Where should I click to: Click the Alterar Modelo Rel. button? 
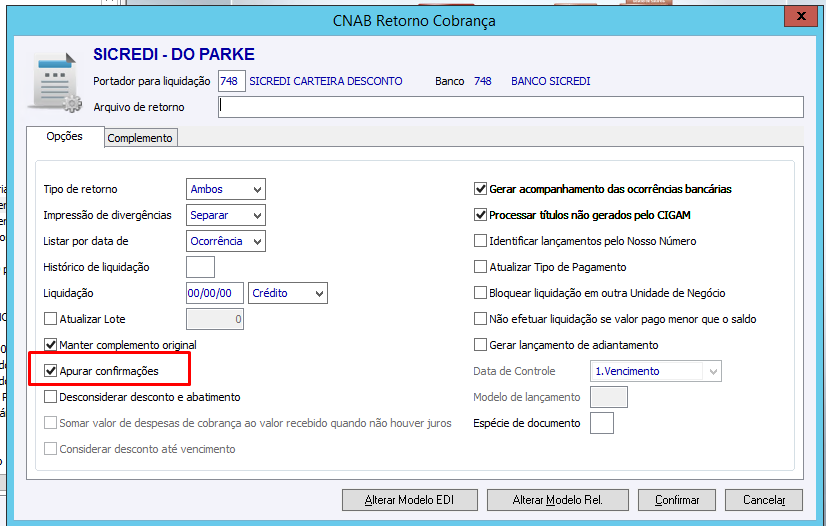click(558, 500)
